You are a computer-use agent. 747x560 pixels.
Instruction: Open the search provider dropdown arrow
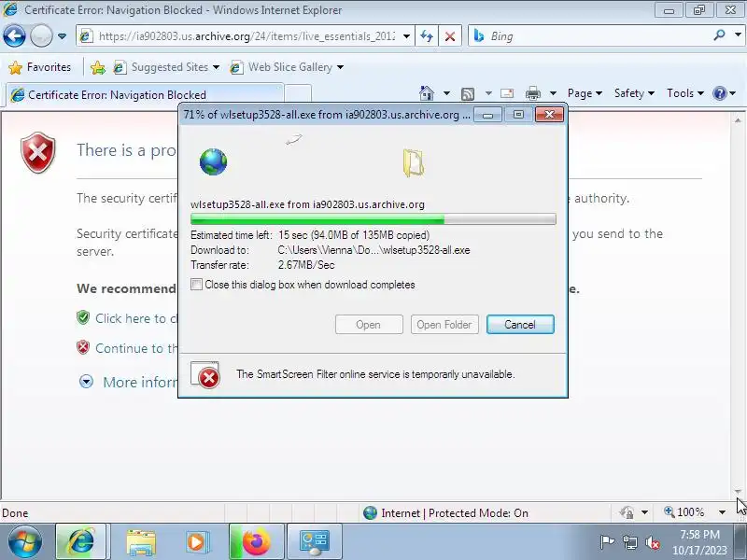coord(738,35)
